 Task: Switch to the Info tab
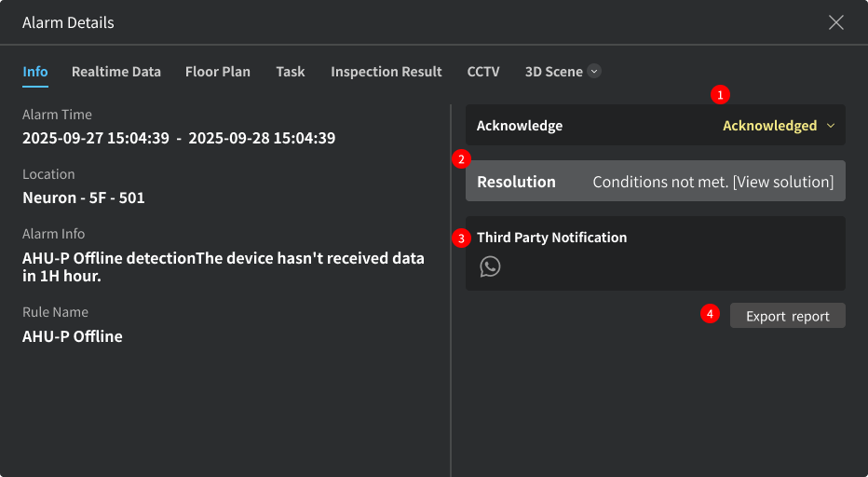pyautogui.click(x=35, y=72)
